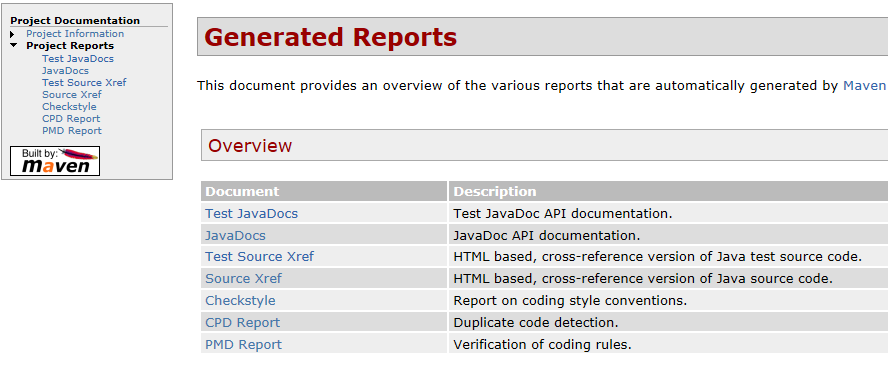Viewport: 888px width, 366px height.
Task: Open Test Source Xref in the sidebar
Action: click(84, 83)
